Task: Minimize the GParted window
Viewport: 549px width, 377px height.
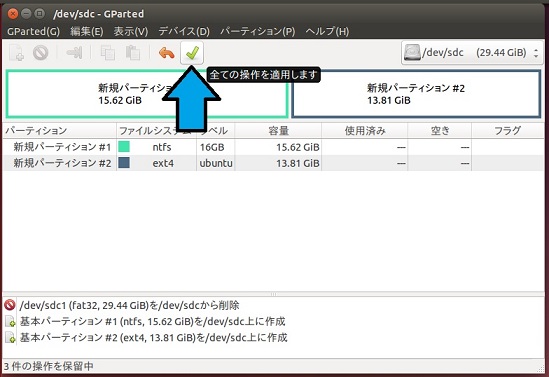Action: [x=26, y=14]
